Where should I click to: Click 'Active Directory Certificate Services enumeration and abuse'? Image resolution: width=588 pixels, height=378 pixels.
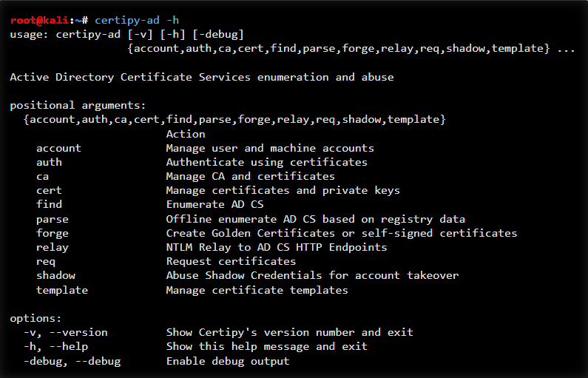tap(202, 77)
